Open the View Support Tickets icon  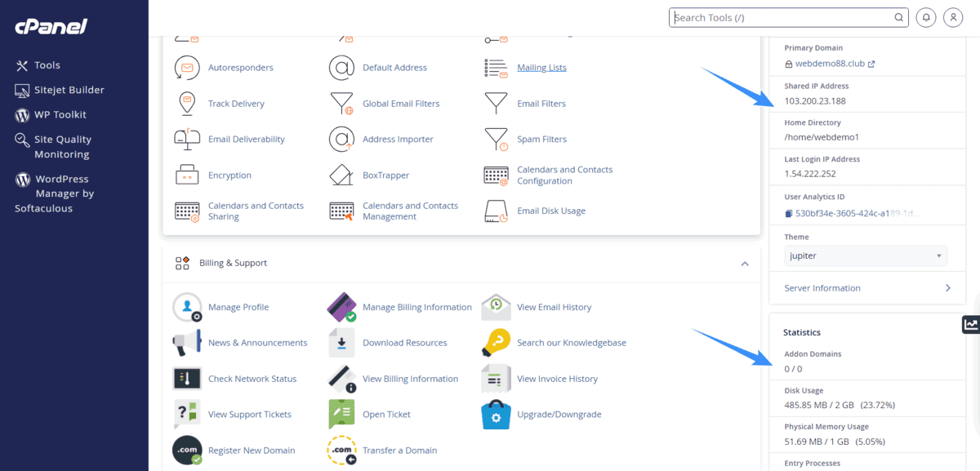[187, 415]
